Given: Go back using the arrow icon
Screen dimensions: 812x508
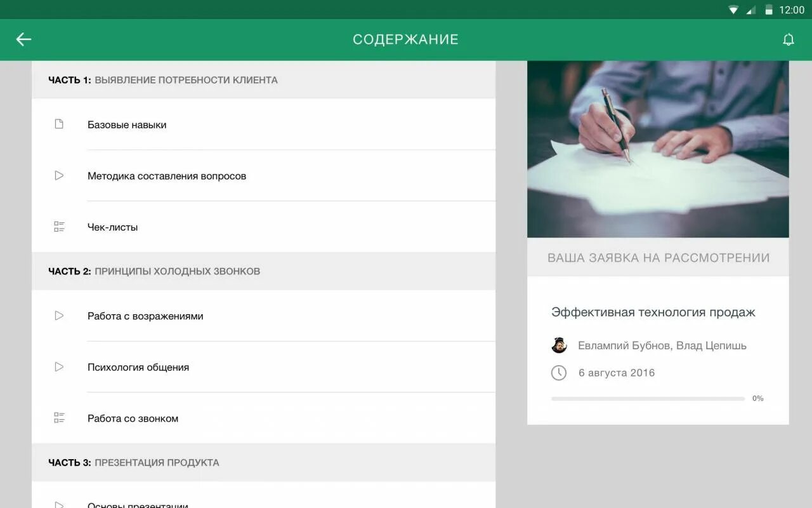Looking at the screenshot, I should (23, 39).
